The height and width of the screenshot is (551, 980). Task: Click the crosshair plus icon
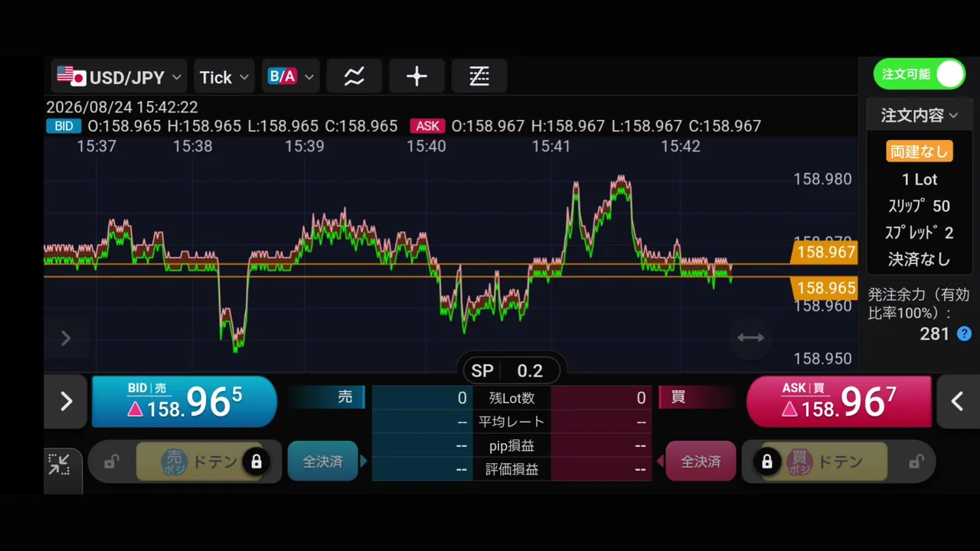pos(416,77)
